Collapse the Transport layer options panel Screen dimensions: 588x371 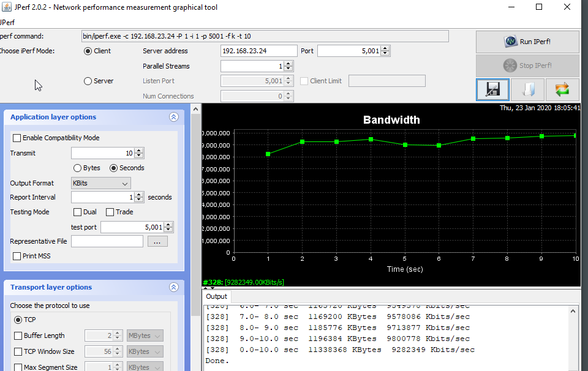173,287
